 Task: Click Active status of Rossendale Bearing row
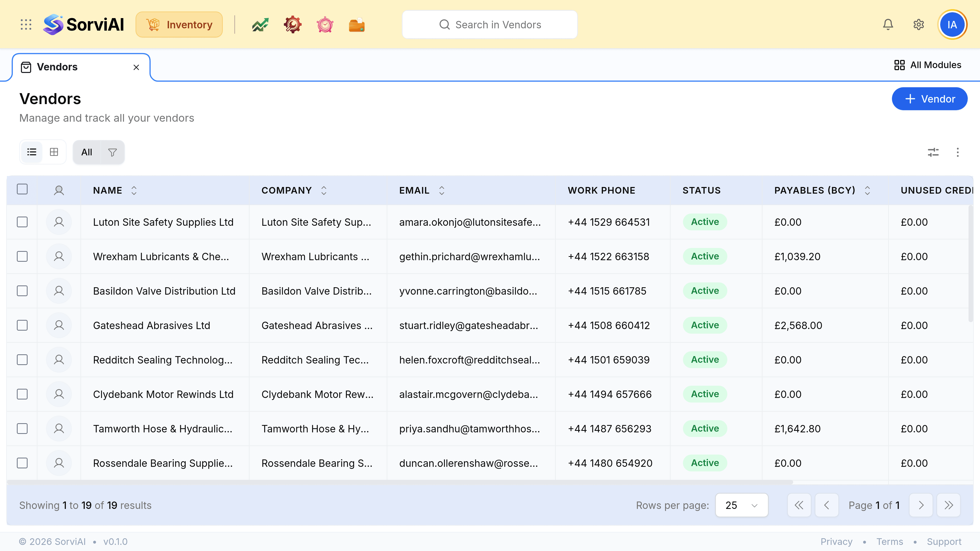[x=705, y=463]
